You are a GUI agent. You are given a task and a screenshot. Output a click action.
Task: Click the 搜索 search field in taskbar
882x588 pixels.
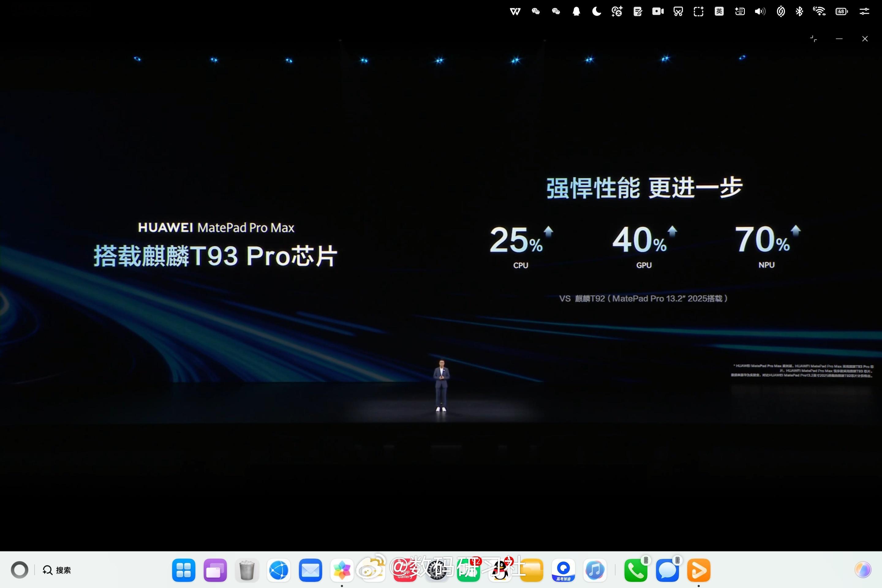[57, 570]
